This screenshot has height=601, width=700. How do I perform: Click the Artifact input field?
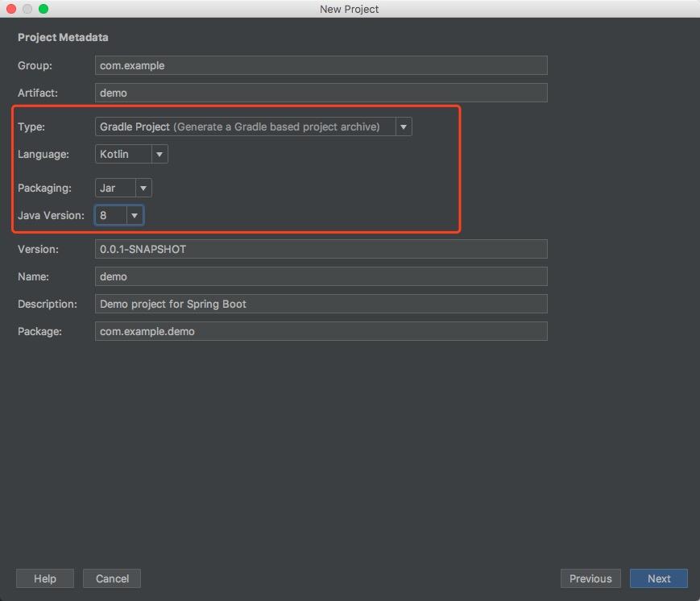[321, 93]
